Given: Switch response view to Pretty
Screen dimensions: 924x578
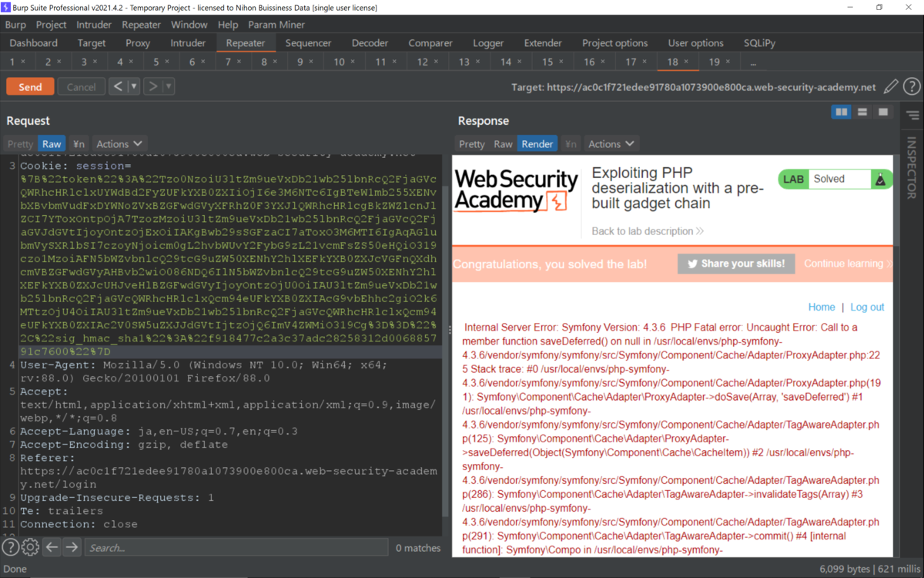Looking at the screenshot, I should pos(471,144).
